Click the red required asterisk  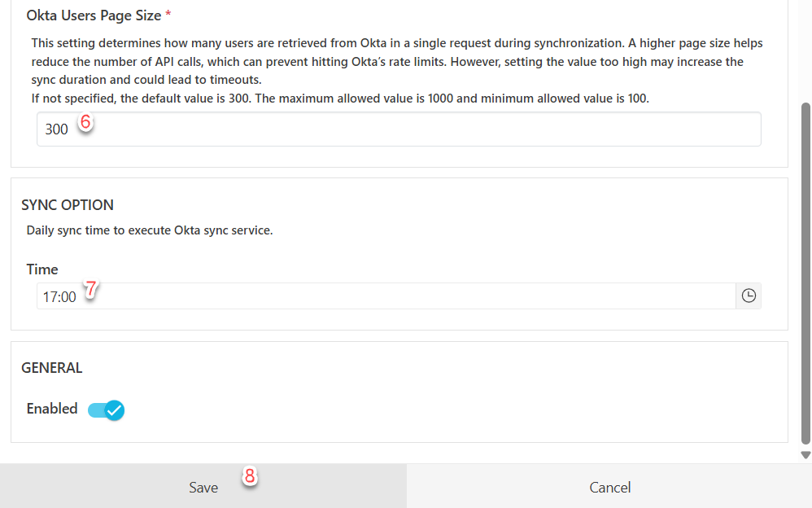[168, 15]
